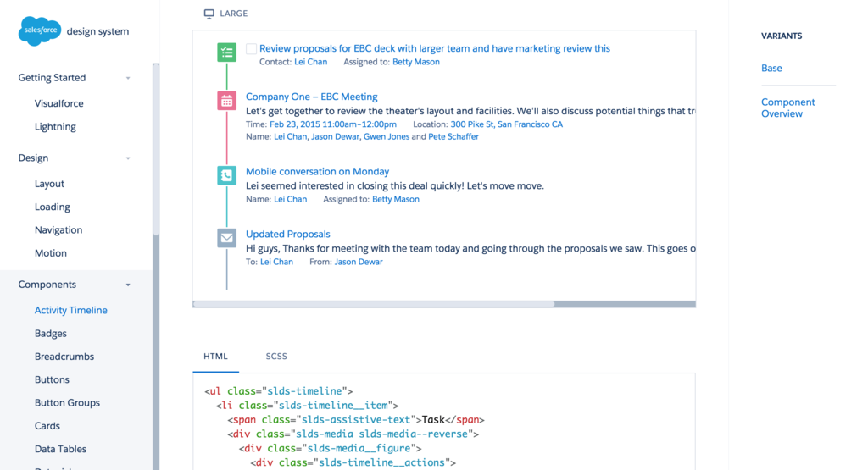868x470 pixels.
Task: Click Betty Mason on the mobile conversation
Action: (395, 199)
